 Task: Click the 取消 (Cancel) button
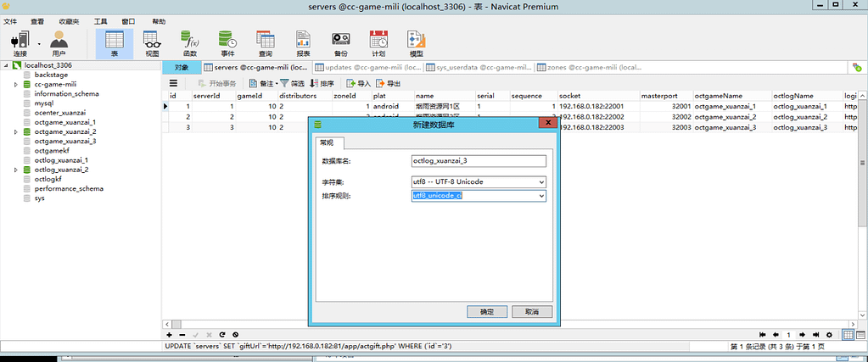click(x=532, y=311)
